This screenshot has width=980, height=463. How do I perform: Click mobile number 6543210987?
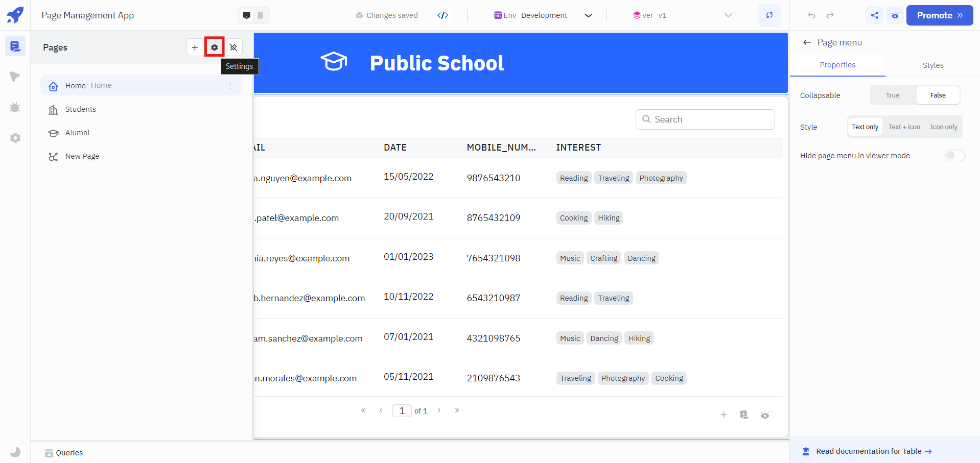point(494,298)
